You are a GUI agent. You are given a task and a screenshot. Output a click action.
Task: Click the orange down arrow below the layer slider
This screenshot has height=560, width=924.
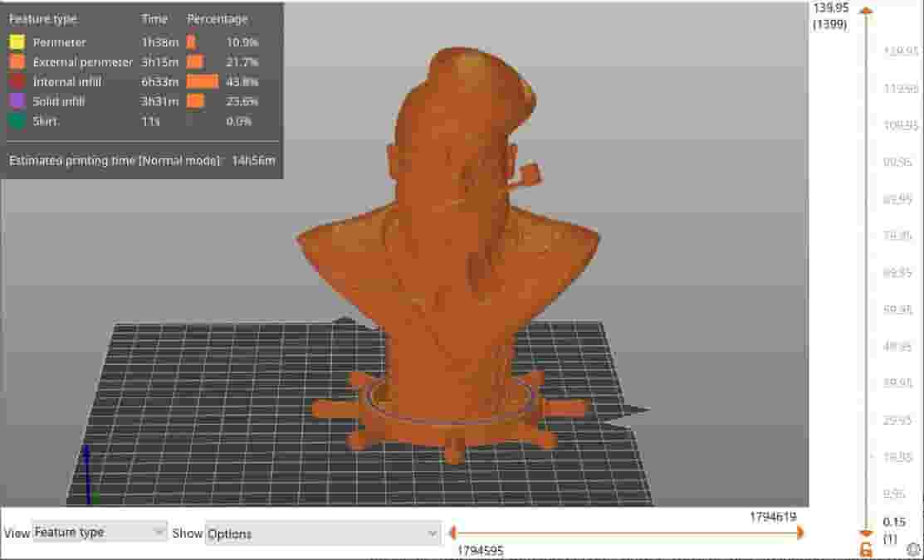(867, 532)
